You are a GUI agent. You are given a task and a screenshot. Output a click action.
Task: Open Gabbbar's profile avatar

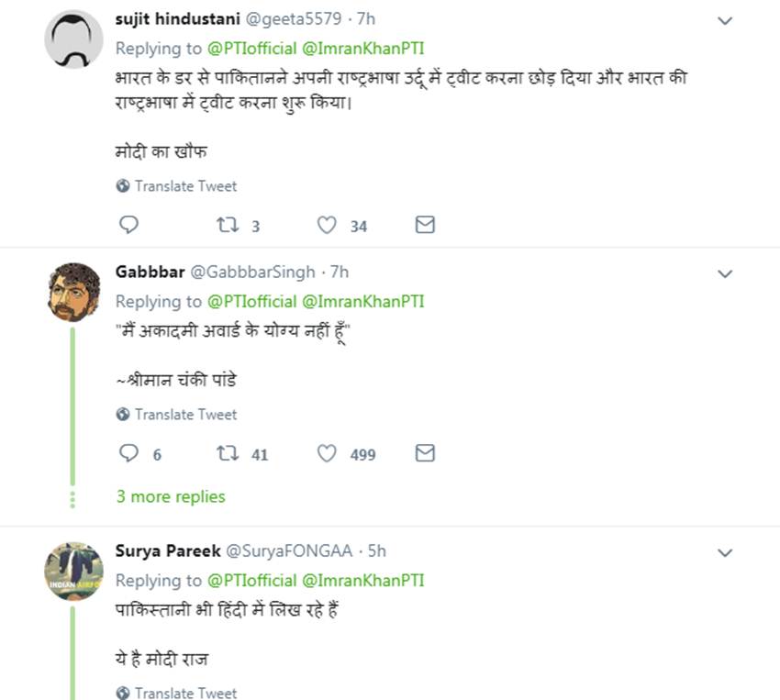pyautogui.click(x=73, y=292)
